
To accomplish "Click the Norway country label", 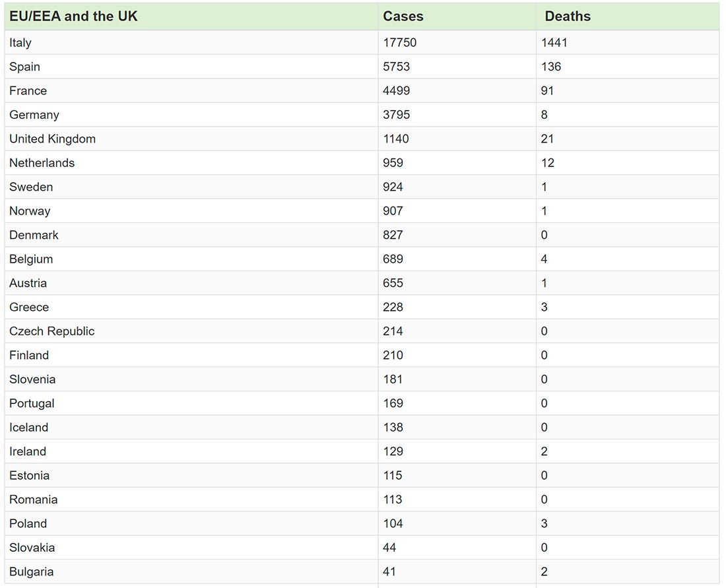I will point(28,211).
